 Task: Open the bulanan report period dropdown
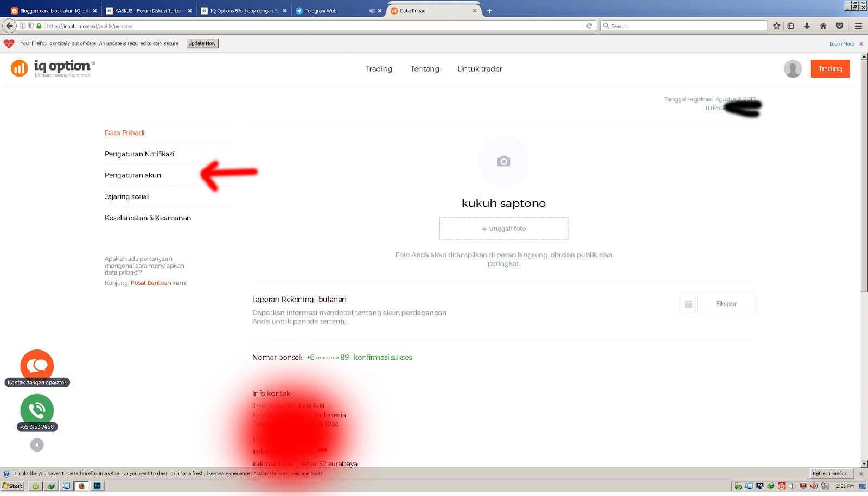click(332, 300)
